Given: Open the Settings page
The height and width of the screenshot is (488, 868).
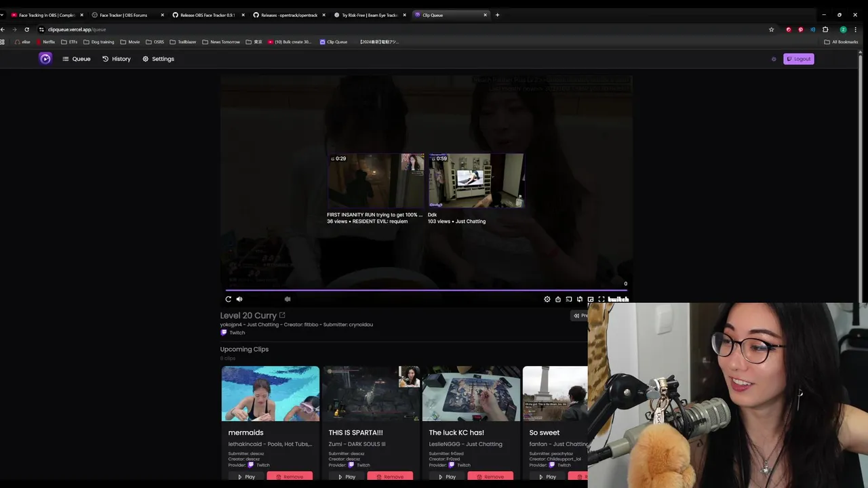Looking at the screenshot, I should [158, 59].
